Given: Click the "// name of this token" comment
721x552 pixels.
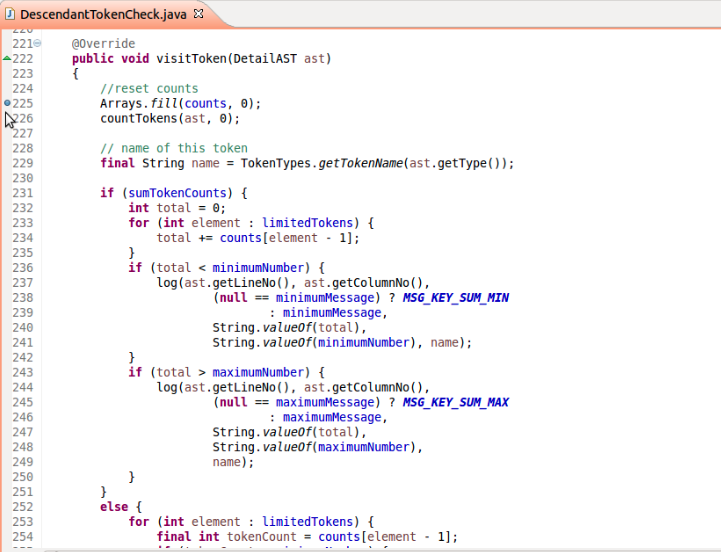Looking at the screenshot, I should (x=173, y=148).
